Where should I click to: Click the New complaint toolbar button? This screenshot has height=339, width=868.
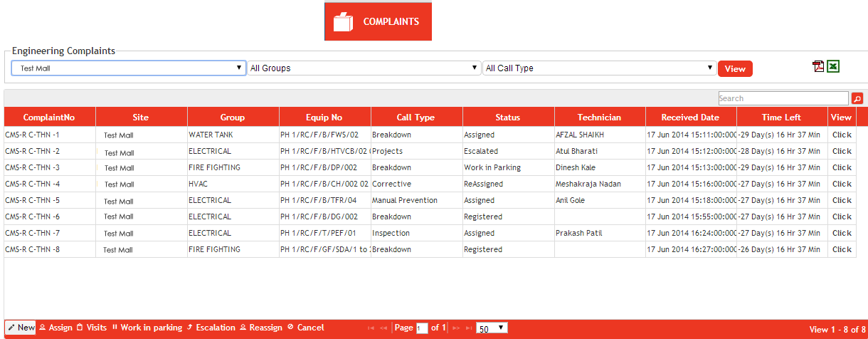[21, 328]
